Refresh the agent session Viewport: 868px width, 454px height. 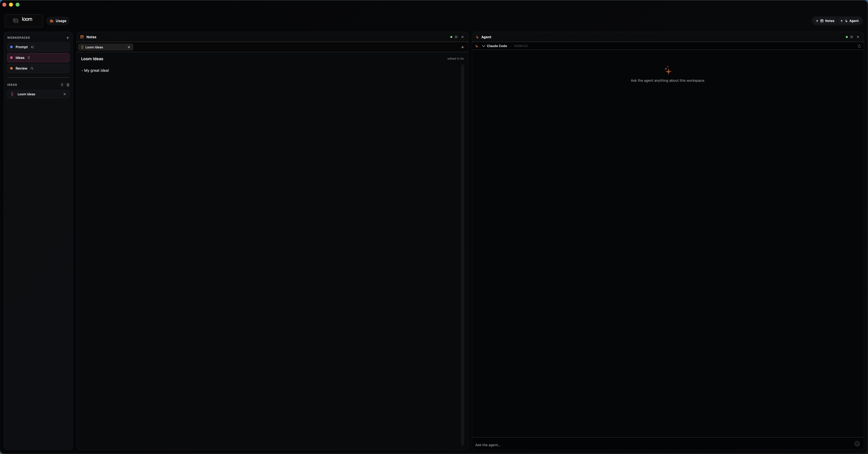tap(859, 46)
